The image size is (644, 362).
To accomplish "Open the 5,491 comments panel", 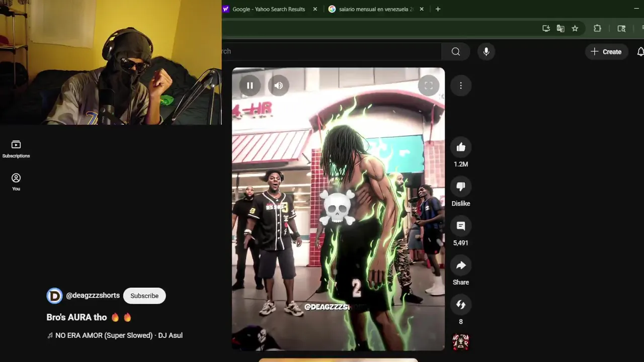I will pyautogui.click(x=461, y=226).
